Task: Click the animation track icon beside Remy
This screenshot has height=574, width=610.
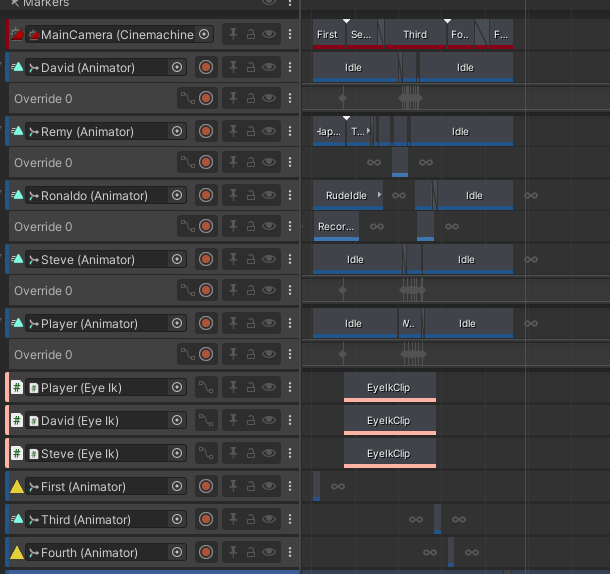Action: tap(17, 131)
